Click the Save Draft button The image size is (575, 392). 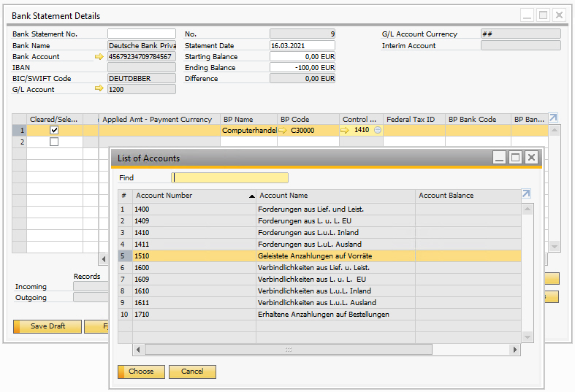pos(47,326)
